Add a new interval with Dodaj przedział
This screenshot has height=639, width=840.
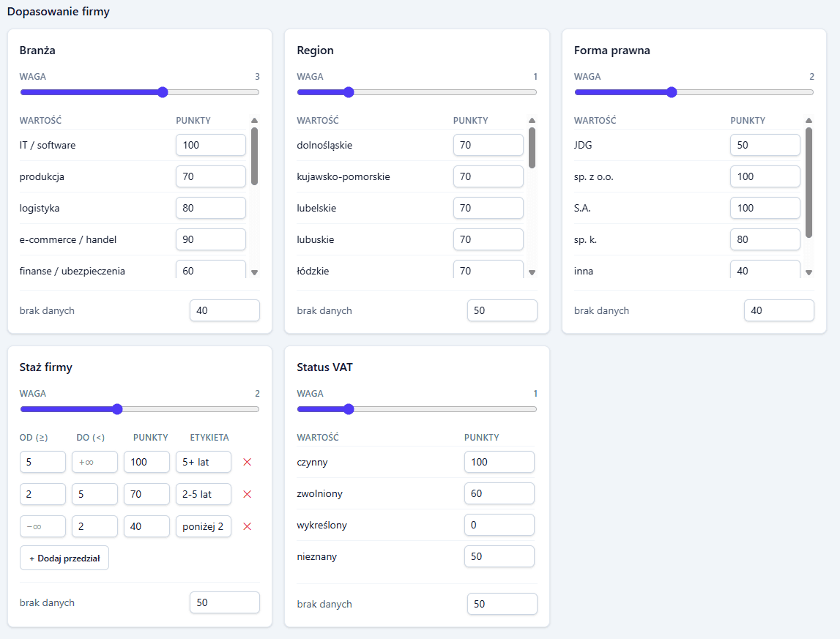click(64, 558)
